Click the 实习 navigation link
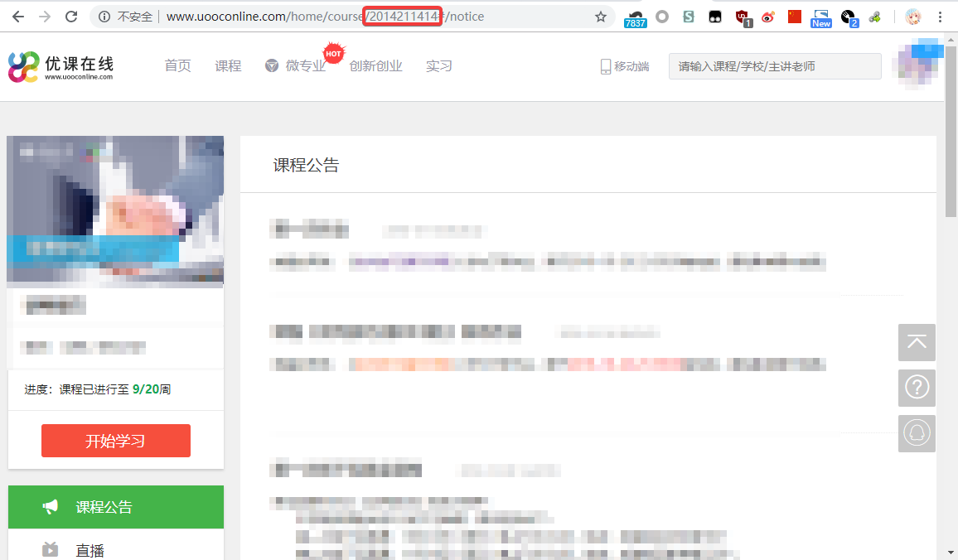 [x=439, y=65]
